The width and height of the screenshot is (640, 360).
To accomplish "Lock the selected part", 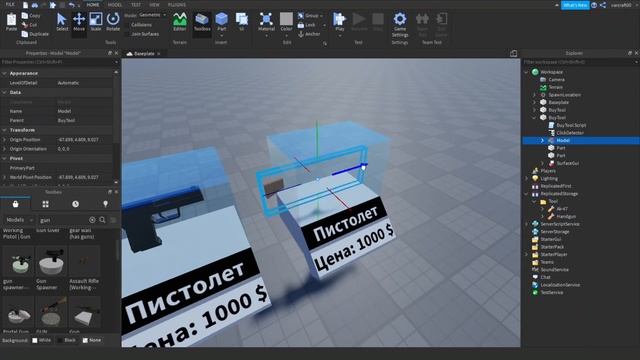I will tap(307, 25).
